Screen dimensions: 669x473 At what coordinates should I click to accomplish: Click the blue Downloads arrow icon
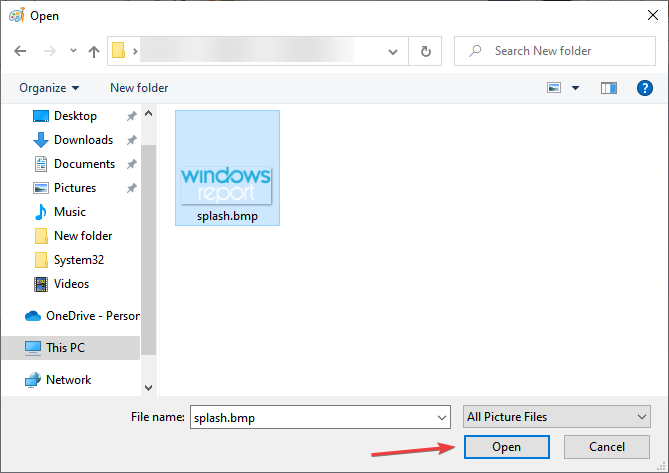tap(41, 140)
